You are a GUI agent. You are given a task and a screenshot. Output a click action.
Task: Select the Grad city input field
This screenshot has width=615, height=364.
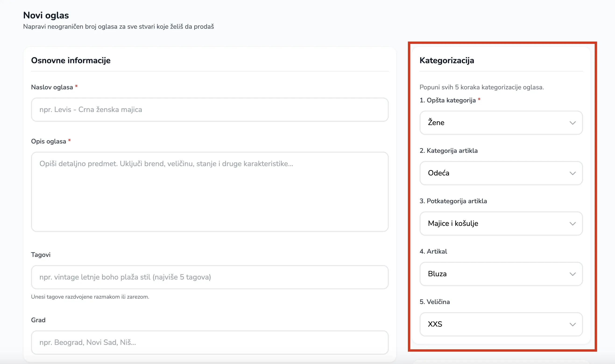tap(210, 342)
